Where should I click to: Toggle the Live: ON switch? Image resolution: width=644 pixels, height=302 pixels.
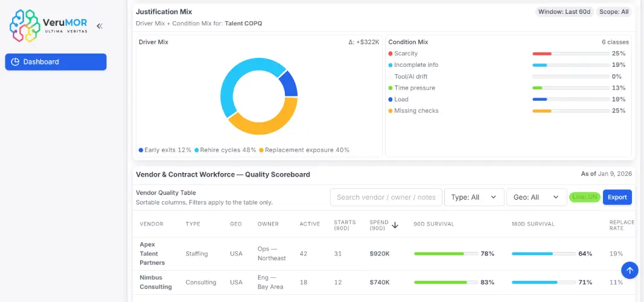coord(584,197)
